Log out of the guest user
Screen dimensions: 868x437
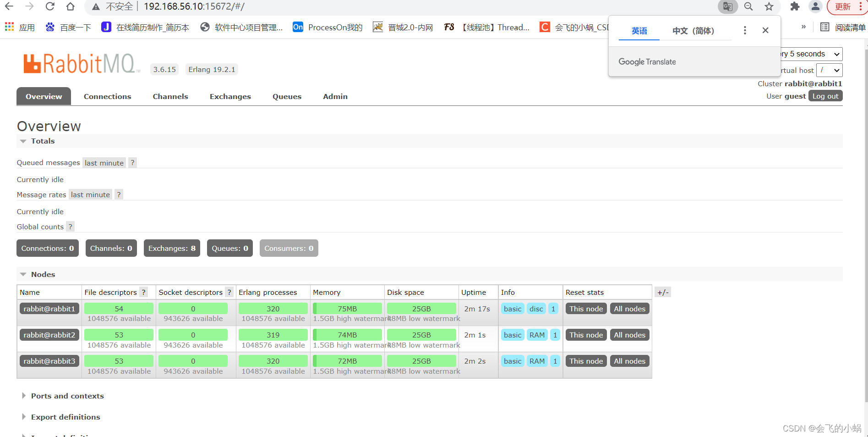coord(825,96)
